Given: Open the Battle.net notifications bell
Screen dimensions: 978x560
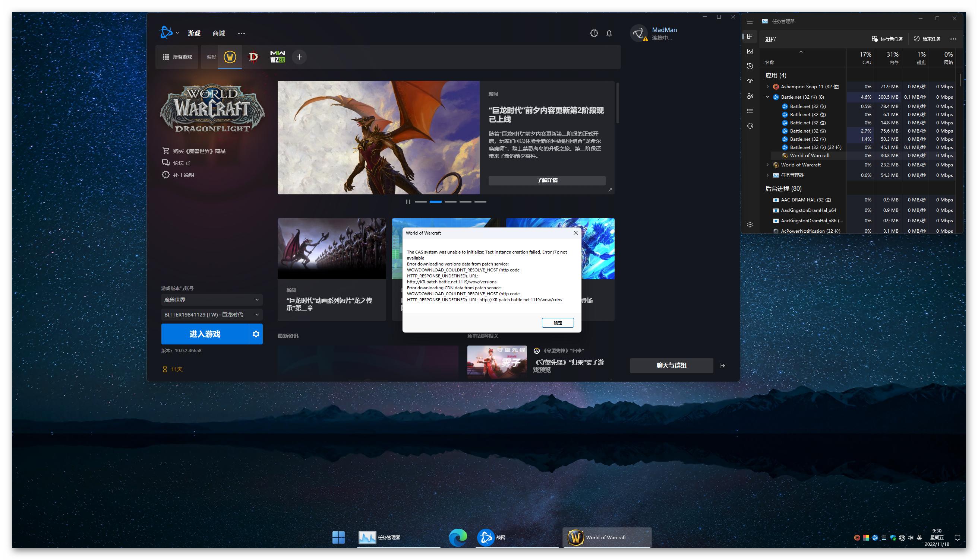Looking at the screenshot, I should pos(609,34).
